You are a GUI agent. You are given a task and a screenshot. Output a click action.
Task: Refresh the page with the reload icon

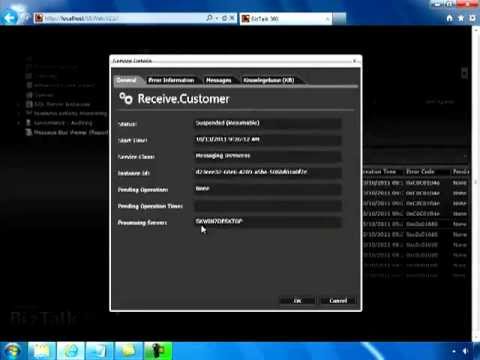(224, 18)
